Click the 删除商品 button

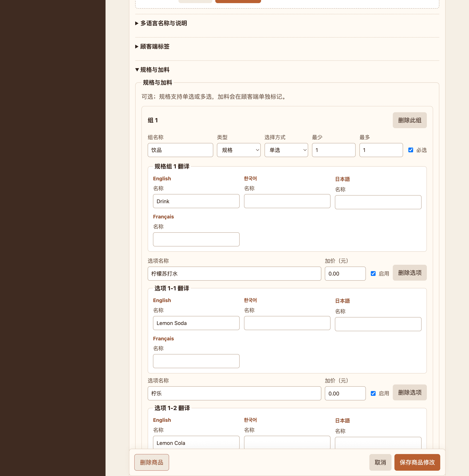pyautogui.click(x=152, y=462)
